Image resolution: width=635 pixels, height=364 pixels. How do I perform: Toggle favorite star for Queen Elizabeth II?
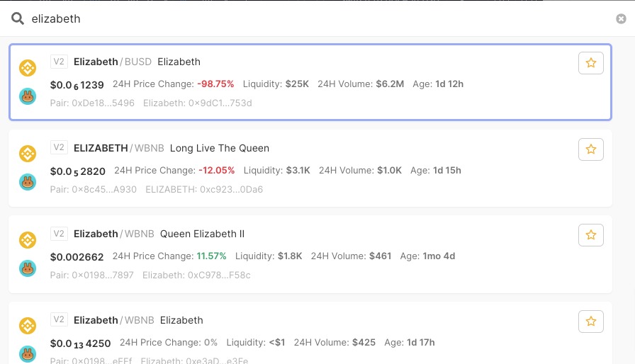pyautogui.click(x=591, y=236)
